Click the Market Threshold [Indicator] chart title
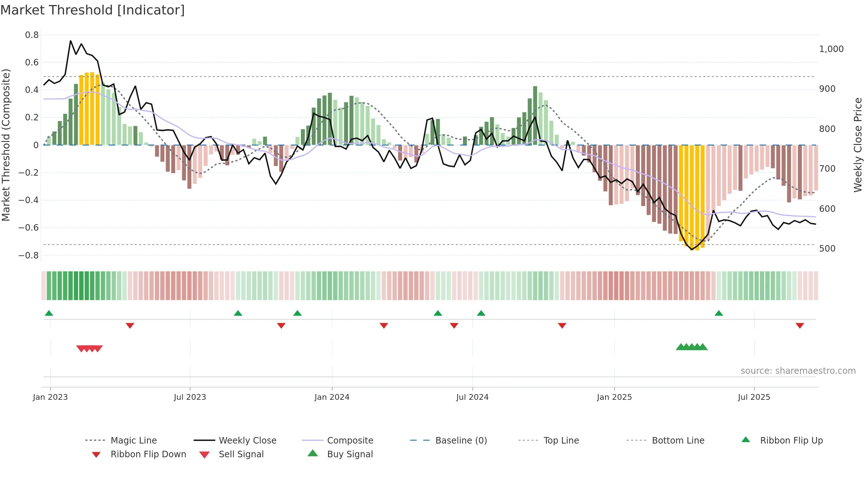This screenshot has height=488, width=868. pos(93,10)
